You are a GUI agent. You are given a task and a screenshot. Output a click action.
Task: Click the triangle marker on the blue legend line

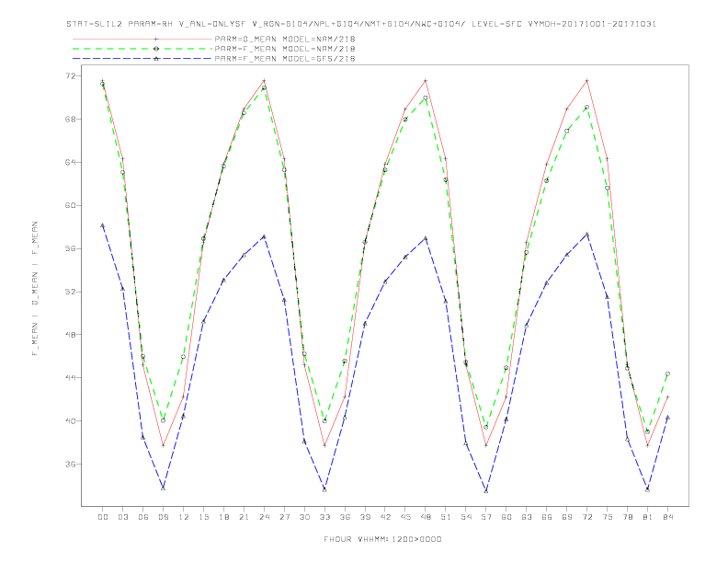point(156,59)
